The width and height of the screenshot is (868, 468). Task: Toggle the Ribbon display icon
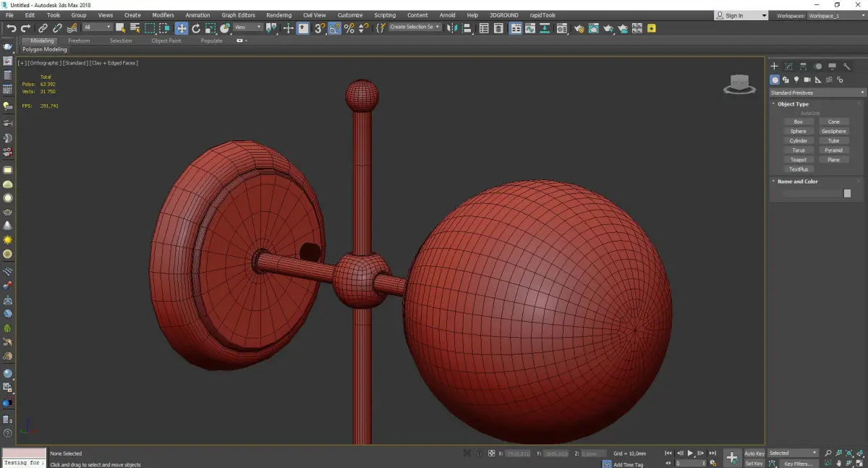(516, 27)
